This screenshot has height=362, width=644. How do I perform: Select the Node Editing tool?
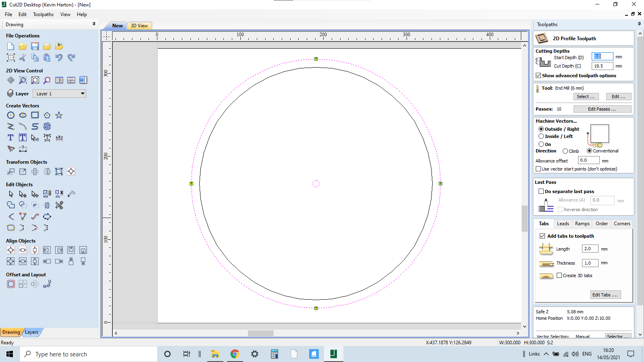[23, 194]
